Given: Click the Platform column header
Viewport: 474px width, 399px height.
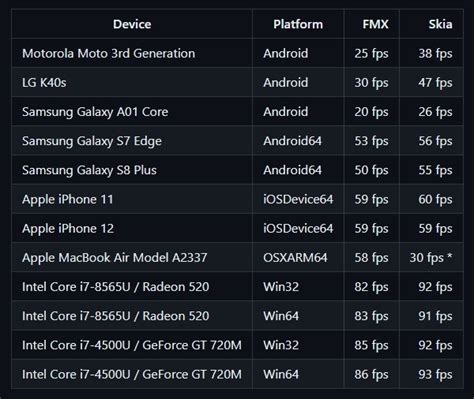Looking at the screenshot, I should pos(298,24).
